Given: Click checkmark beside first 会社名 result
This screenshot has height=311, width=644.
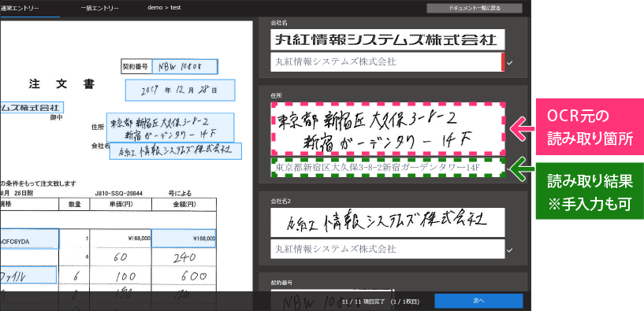Looking at the screenshot, I should (510, 63).
